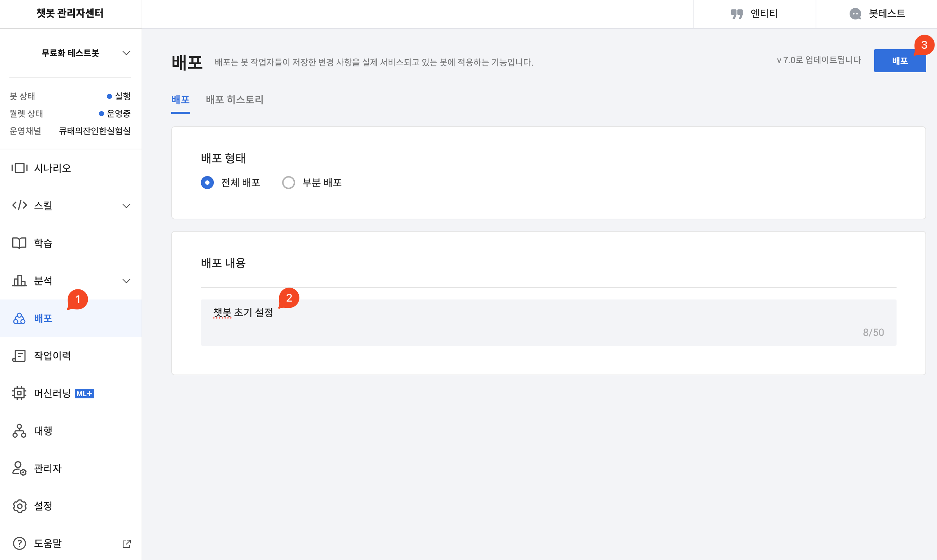Image resolution: width=937 pixels, height=560 pixels.
Task: Click the 배포 내용 text field
Action: click(548, 322)
